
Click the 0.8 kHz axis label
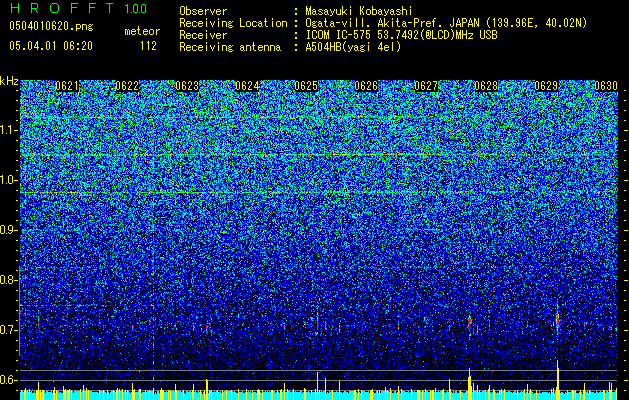point(8,280)
